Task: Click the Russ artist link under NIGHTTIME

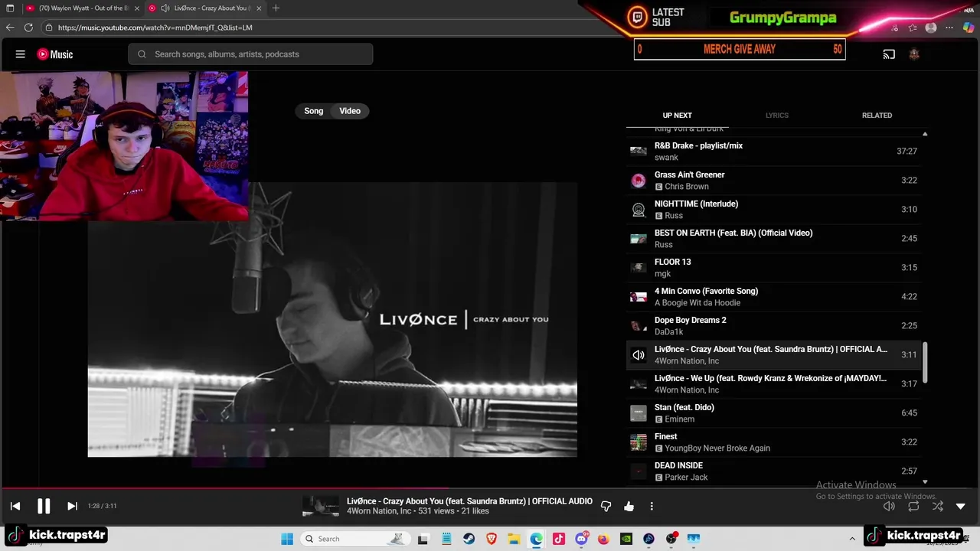Action: 674,216
